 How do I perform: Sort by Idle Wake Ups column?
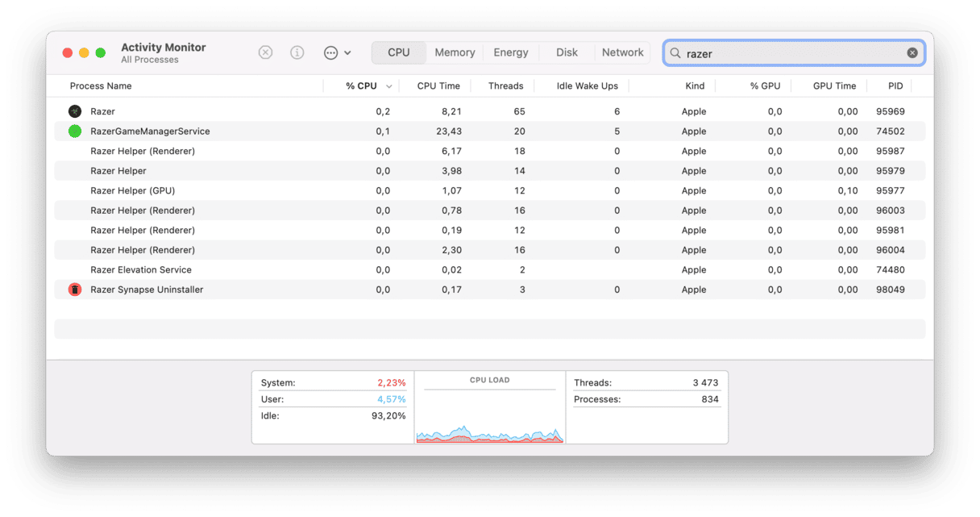(588, 86)
